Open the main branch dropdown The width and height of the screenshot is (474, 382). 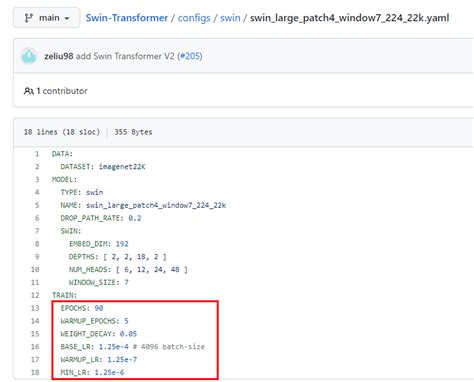(x=47, y=18)
